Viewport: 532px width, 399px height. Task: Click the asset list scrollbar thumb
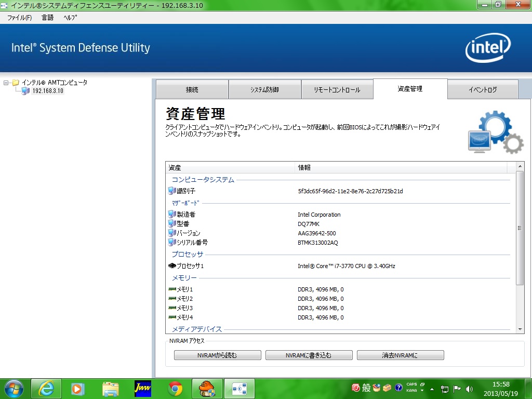click(x=520, y=228)
